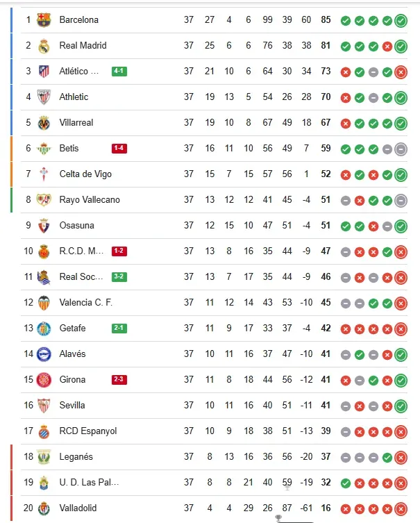Click the Celta de Vigo crest
Screen dimensions: 420x523
click(44, 174)
